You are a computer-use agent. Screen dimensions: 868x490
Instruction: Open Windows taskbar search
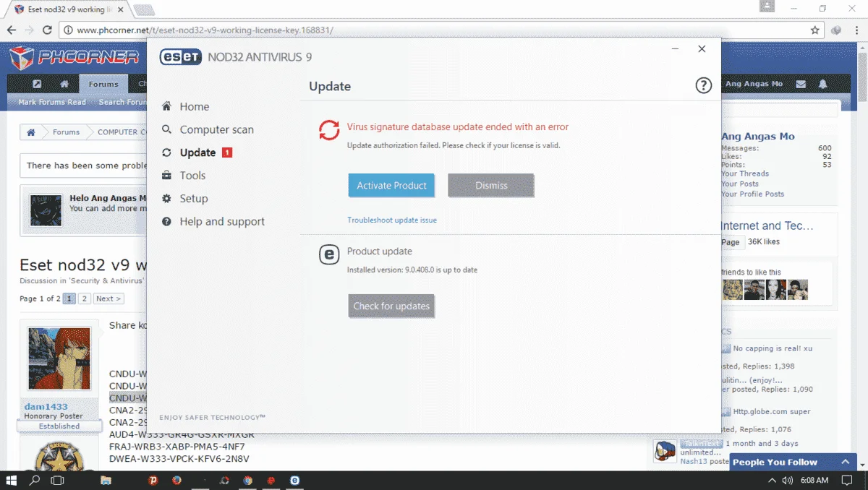click(x=35, y=480)
